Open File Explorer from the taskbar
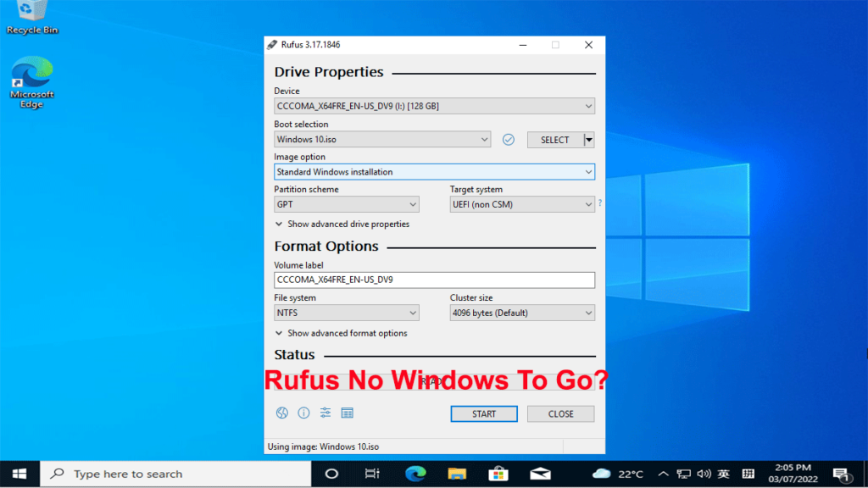Image resolution: width=868 pixels, height=488 pixels. [x=457, y=474]
